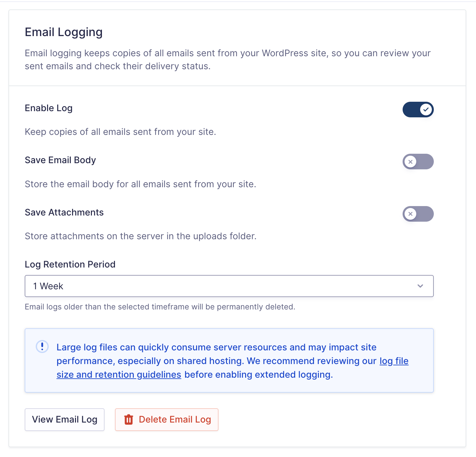Click the Save Attachments label
Screen dimensions: 476x457
tap(64, 213)
